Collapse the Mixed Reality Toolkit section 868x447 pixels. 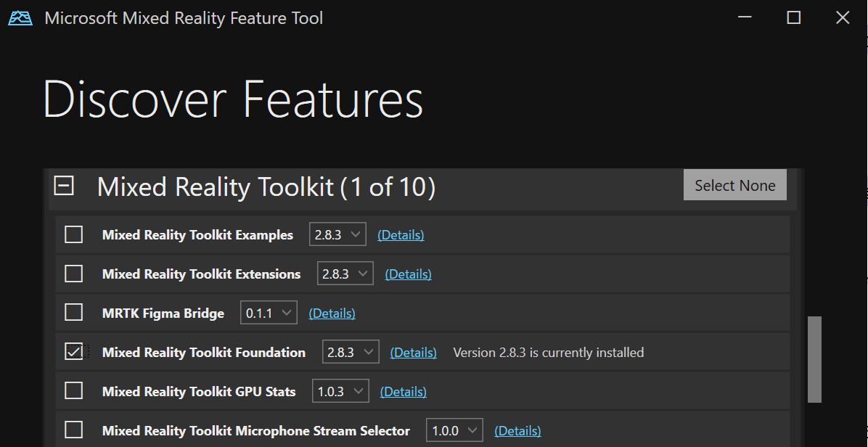(64, 186)
